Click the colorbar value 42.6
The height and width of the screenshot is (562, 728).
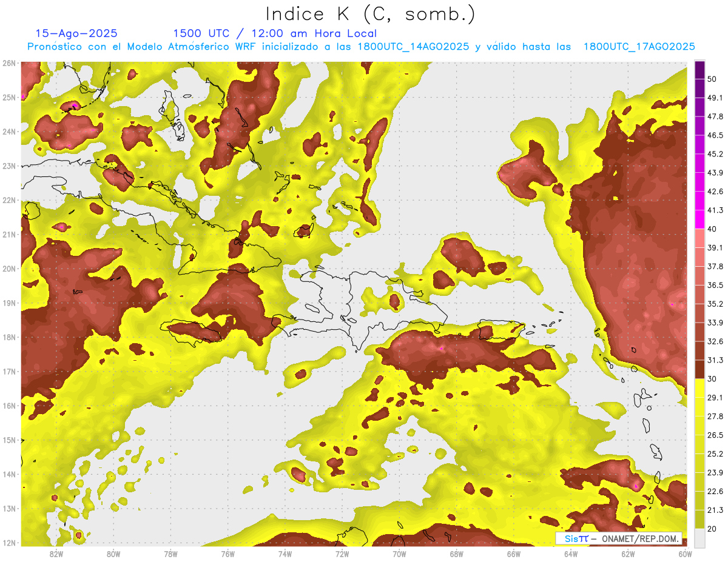[x=715, y=192]
